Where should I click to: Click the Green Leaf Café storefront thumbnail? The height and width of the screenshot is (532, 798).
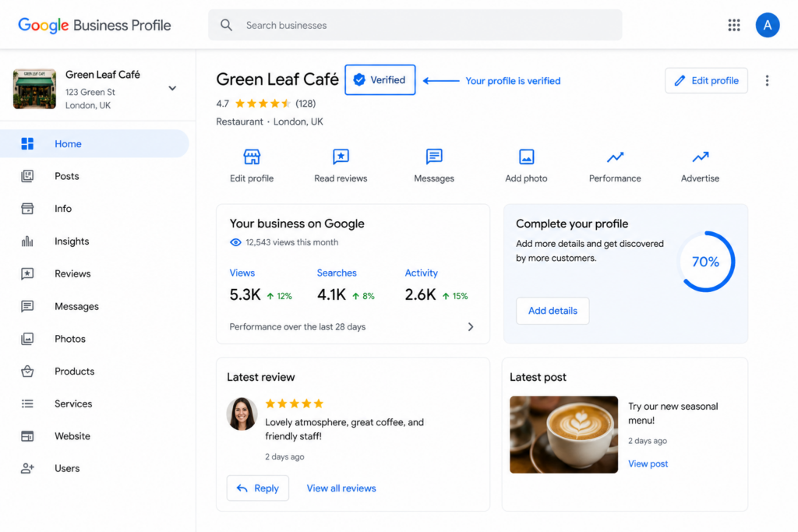point(34,89)
